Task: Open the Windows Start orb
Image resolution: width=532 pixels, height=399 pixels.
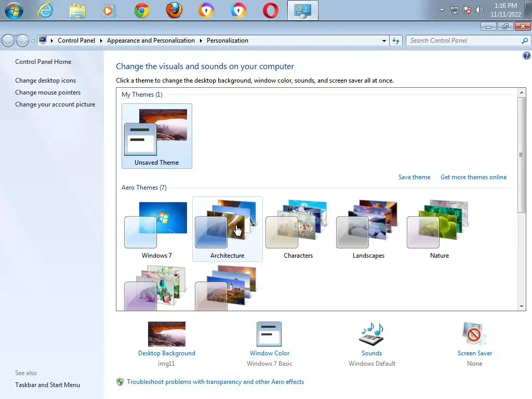Action: click(x=14, y=10)
